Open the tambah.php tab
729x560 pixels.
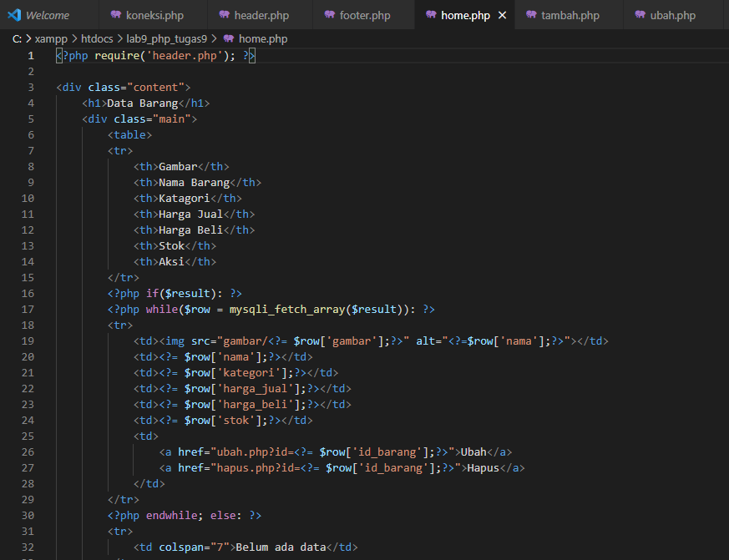click(x=564, y=14)
